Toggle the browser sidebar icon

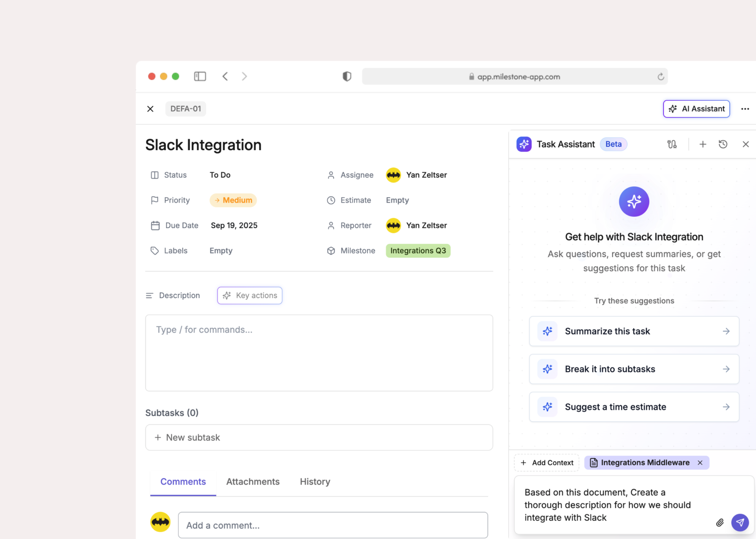click(x=200, y=76)
